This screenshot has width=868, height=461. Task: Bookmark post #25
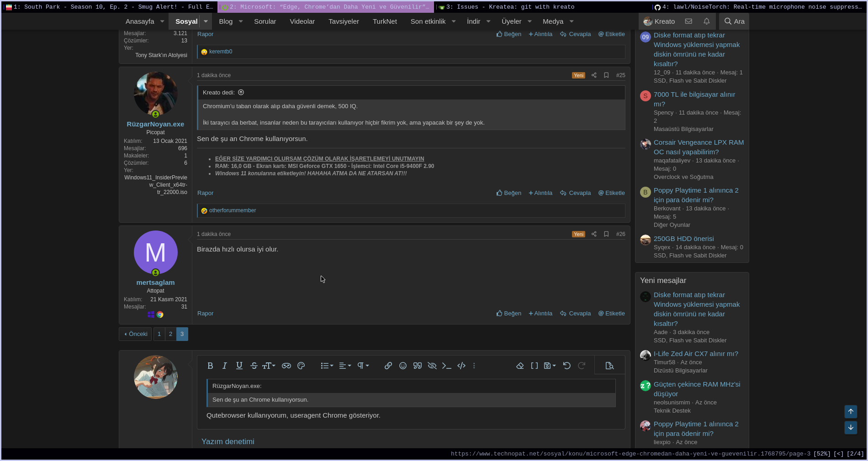(606, 75)
